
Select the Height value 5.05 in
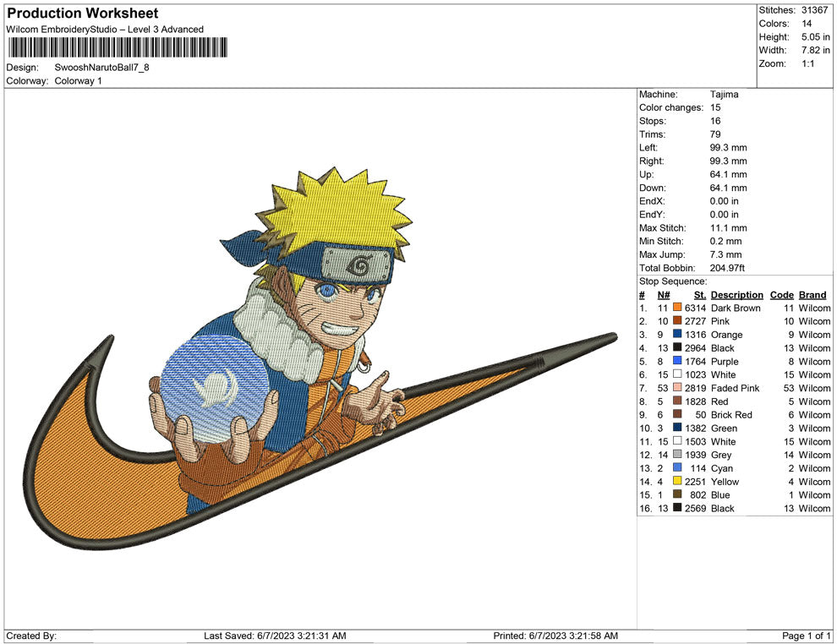point(815,37)
